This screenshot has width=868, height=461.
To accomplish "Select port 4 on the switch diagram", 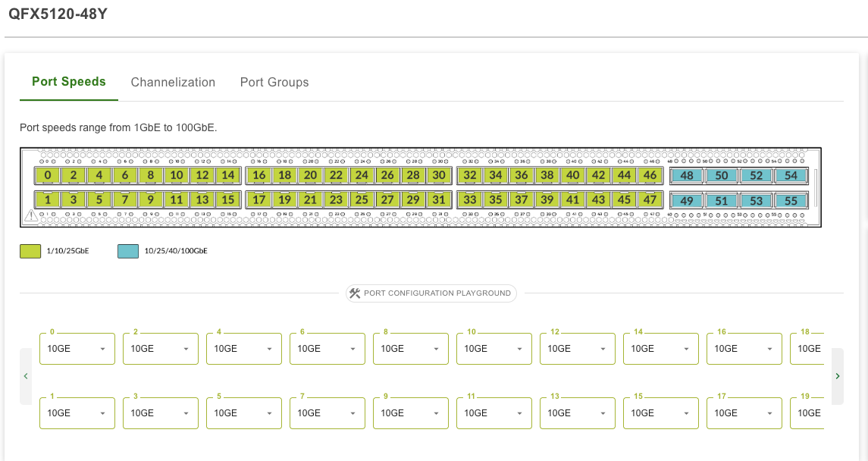I will (x=99, y=175).
